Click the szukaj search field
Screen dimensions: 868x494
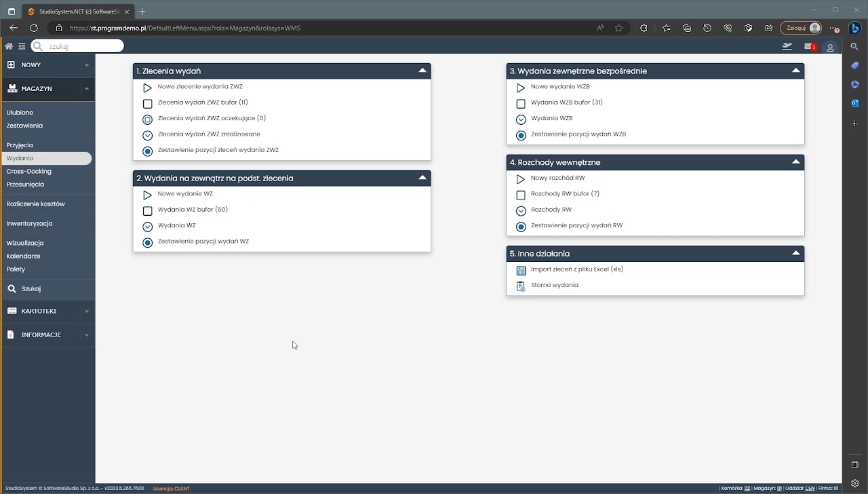click(83, 46)
